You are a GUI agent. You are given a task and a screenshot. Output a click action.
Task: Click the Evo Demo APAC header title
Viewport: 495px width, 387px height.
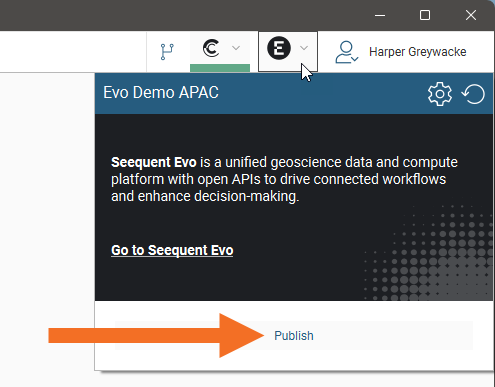pyautogui.click(x=161, y=93)
